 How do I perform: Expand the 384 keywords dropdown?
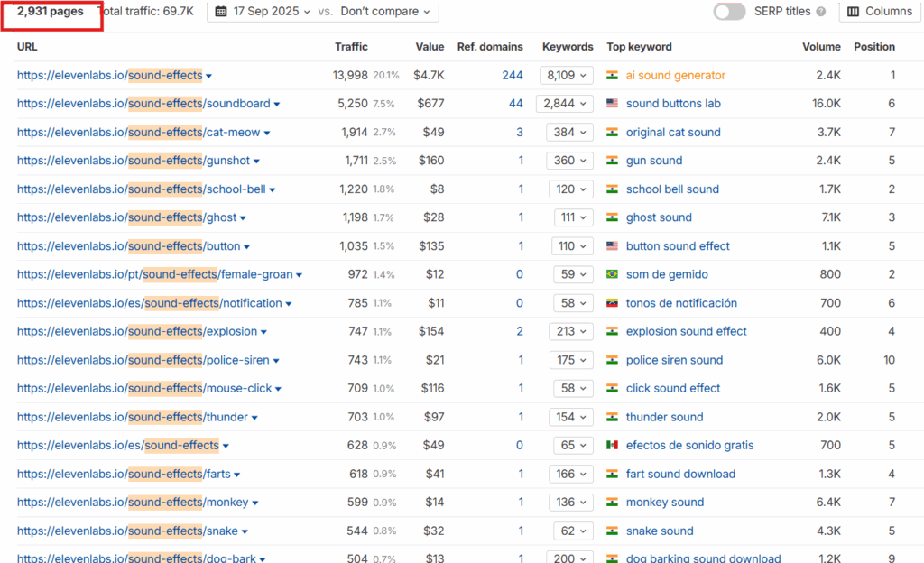pos(569,133)
